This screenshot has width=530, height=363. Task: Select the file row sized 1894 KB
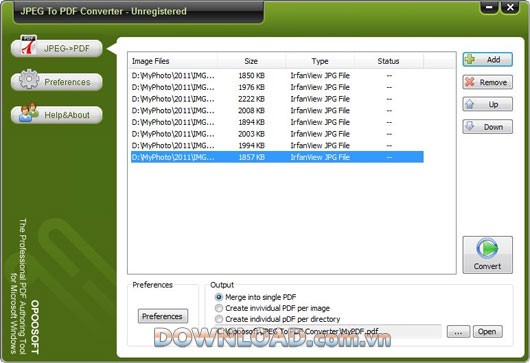coord(277,122)
